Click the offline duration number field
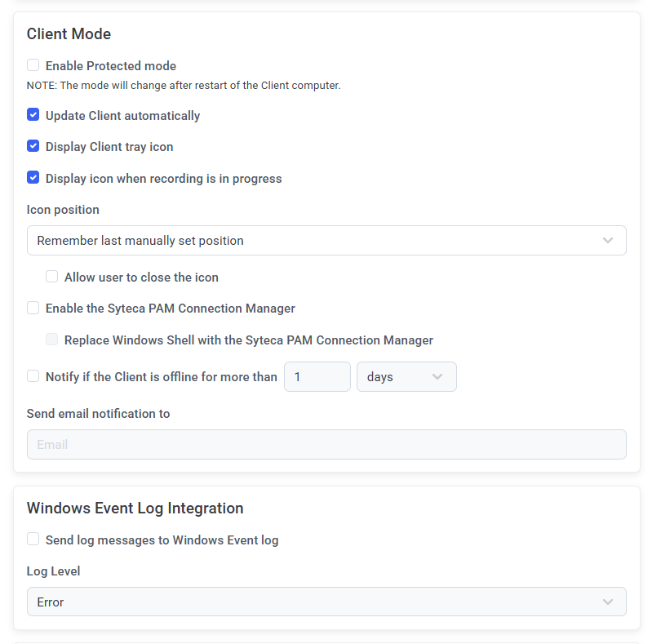The height and width of the screenshot is (644, 652). click(317, 377)
